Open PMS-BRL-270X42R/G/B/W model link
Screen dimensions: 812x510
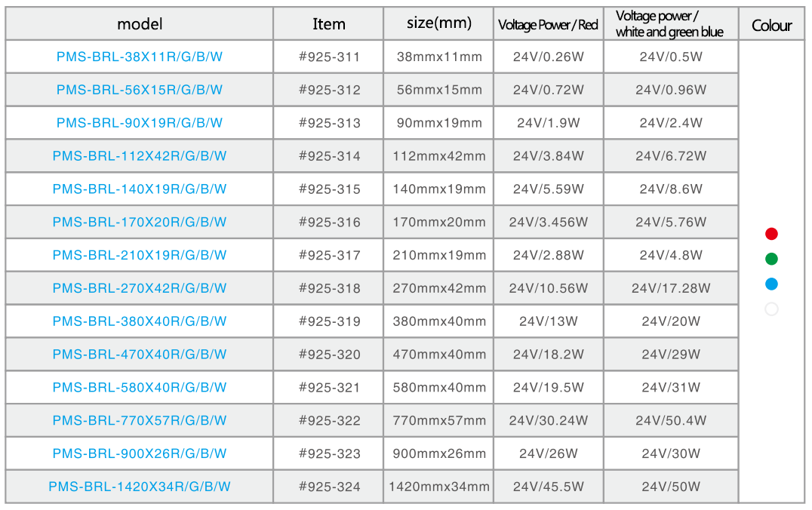140,288
